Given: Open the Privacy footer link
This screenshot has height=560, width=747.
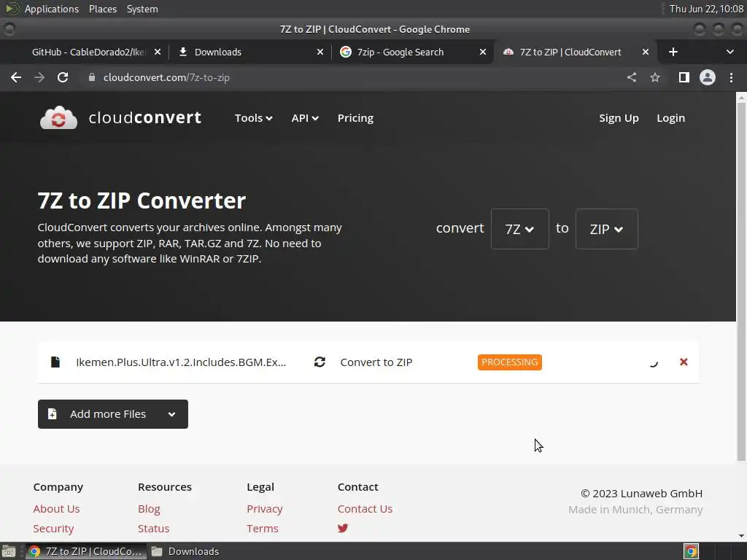Looking at the screenshot, I should coord(264,509).
